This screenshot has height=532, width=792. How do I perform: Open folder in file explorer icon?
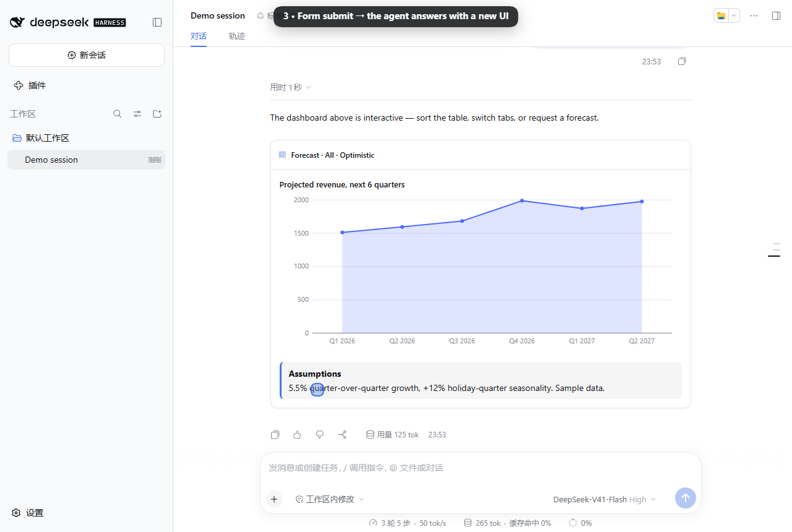pyautogui.click(x=721, y=15)
